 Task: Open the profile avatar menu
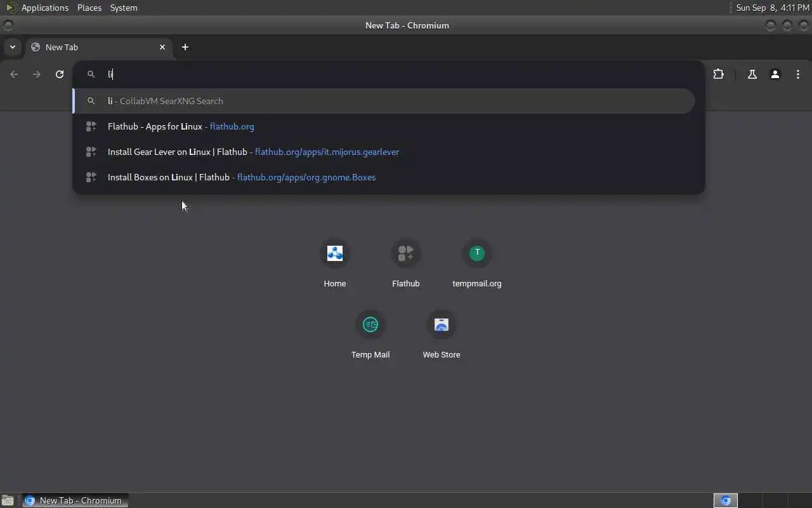[775, 74]
